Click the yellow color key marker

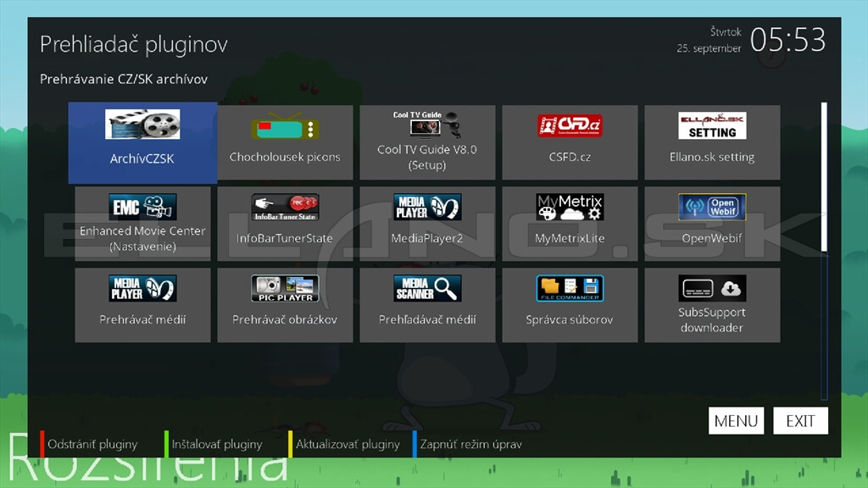[x=290, y=444]
